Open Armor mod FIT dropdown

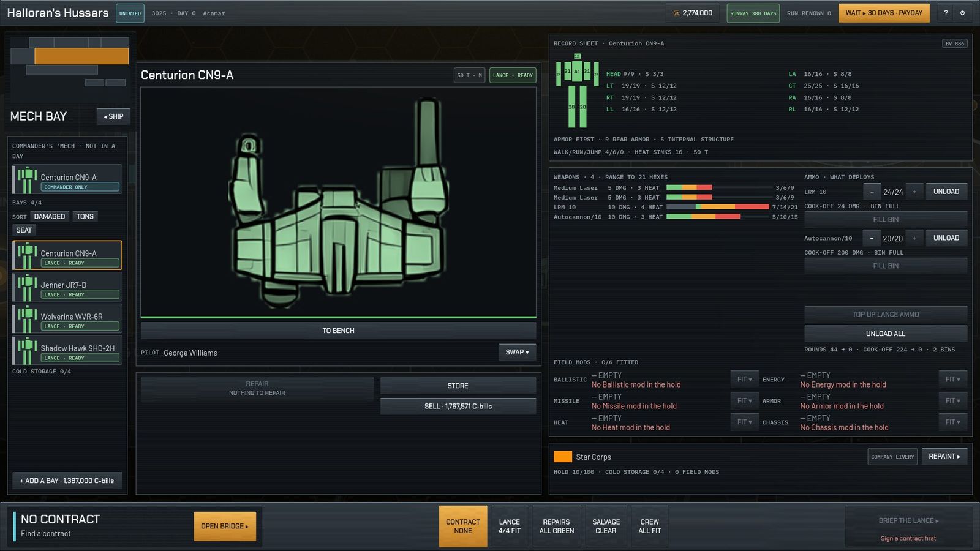tap(953, 401)
